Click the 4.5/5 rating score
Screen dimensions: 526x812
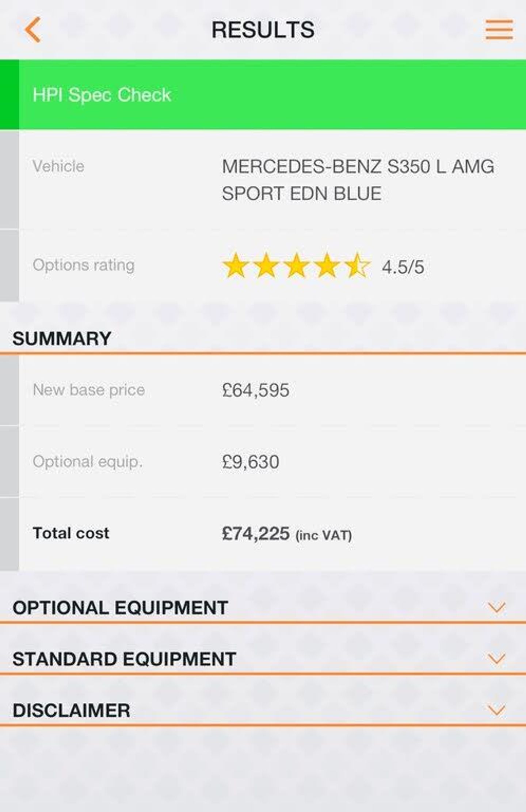coord(403,267)
